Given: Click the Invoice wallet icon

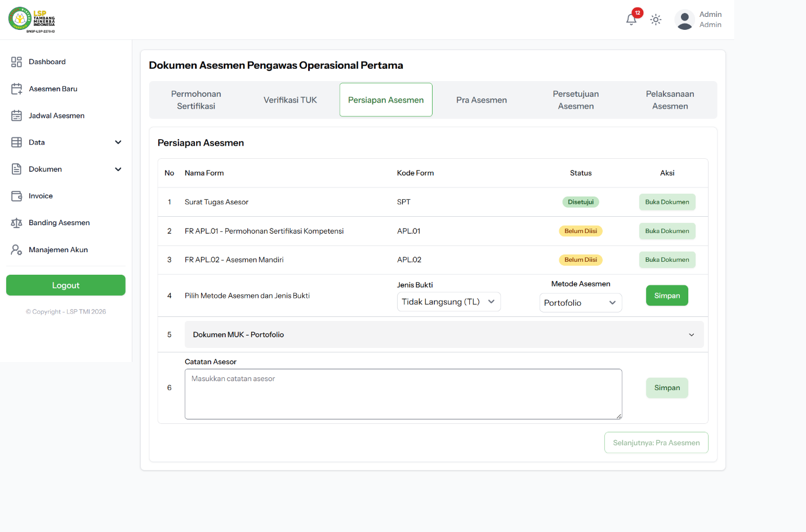Looking at the screenshot, I should (16, 196).
